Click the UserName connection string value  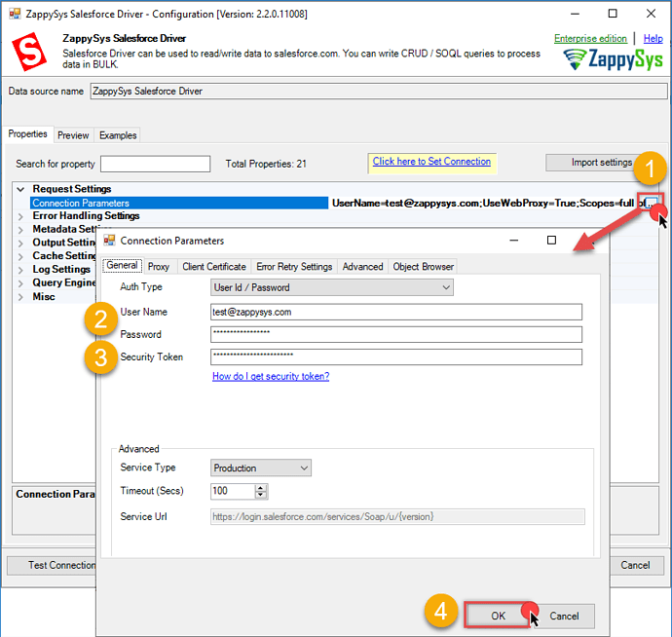[486, 203]
